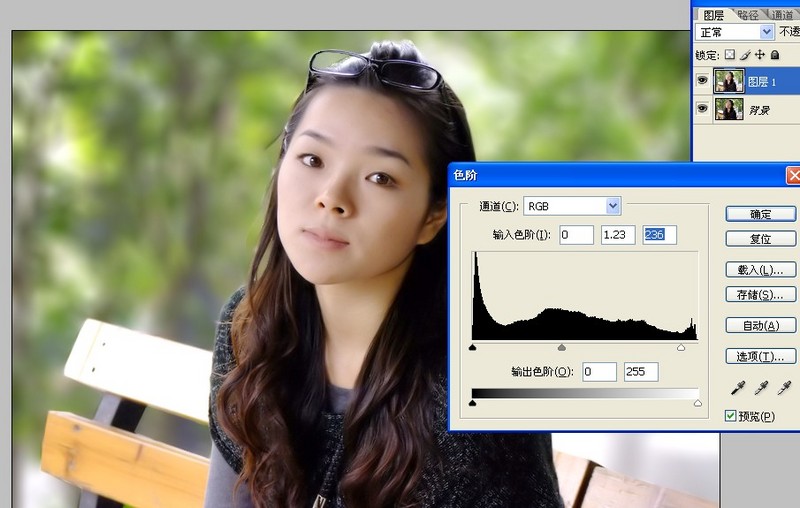Viewport: 800px width, 508px height.
Task: Switch to the 图层 tab
Action: 713,15
